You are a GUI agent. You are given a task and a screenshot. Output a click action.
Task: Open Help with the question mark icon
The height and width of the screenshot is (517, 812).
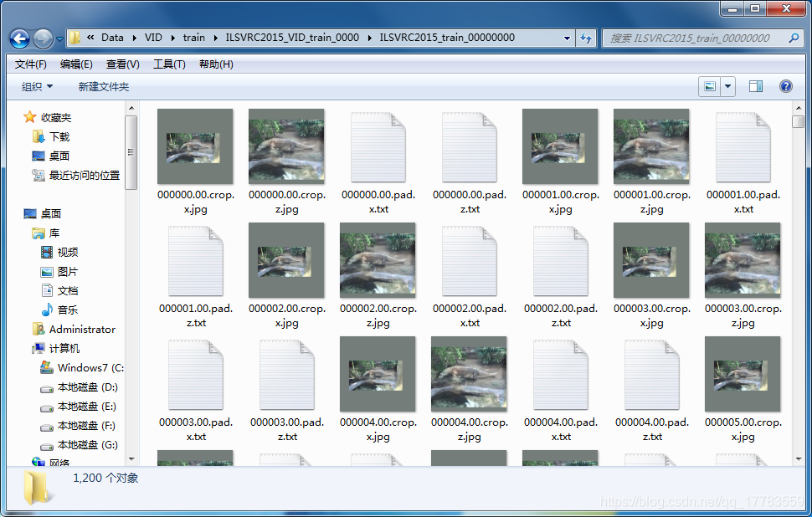[785, 86]
